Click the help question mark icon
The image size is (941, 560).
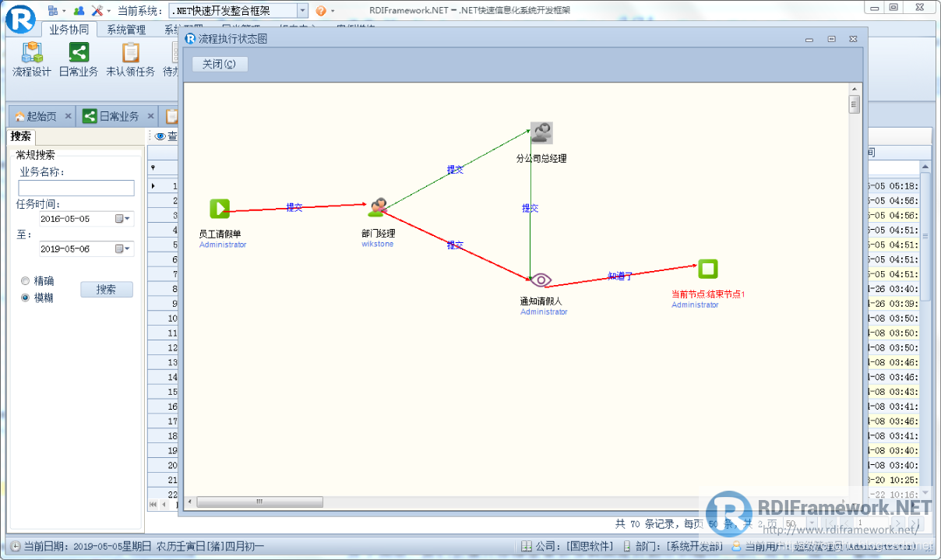[x=320, y=11]
